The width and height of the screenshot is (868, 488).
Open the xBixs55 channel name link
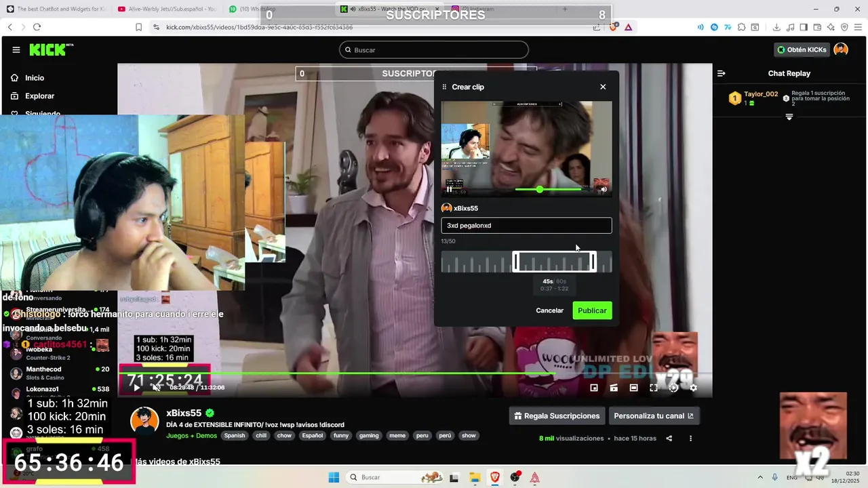pyautogui.click(x=184, y=413)
